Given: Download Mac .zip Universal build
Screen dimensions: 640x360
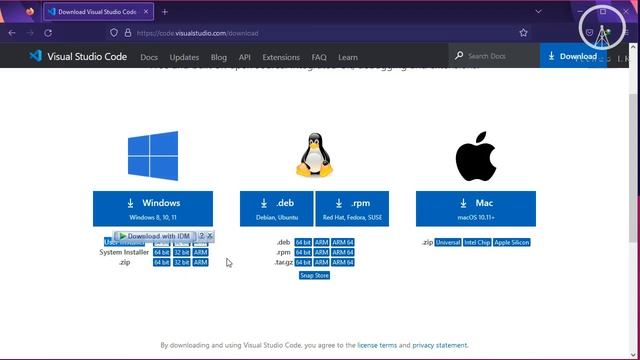Looking at the screenshot, I should (x=448, y=242).
